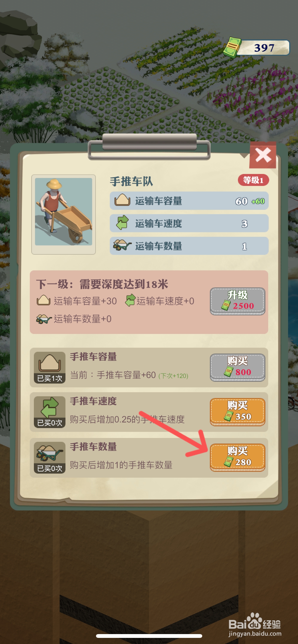Buy 手推车速度 for 350
This screenshot has width=298, height=644.
[x=237, y=412]
